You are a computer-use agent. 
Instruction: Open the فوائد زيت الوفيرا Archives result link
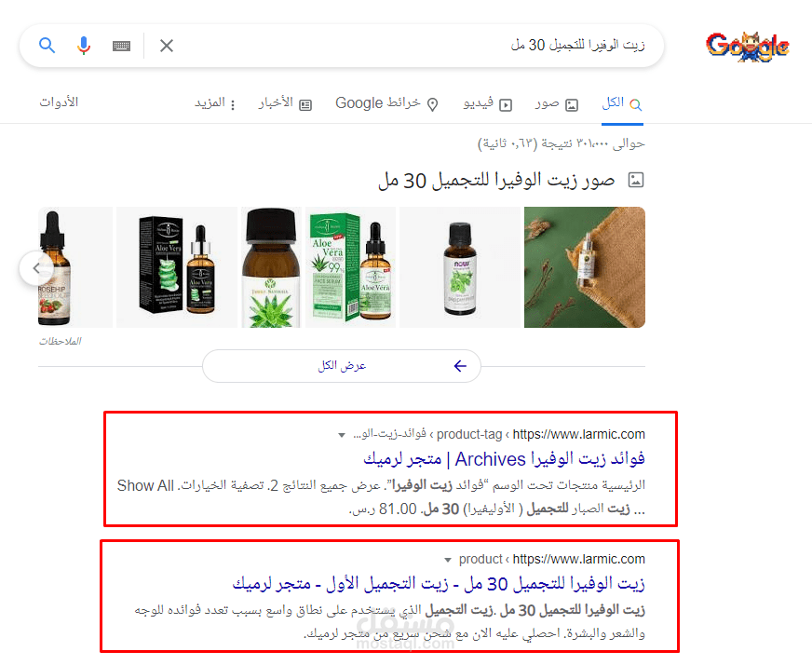[504, 459]
